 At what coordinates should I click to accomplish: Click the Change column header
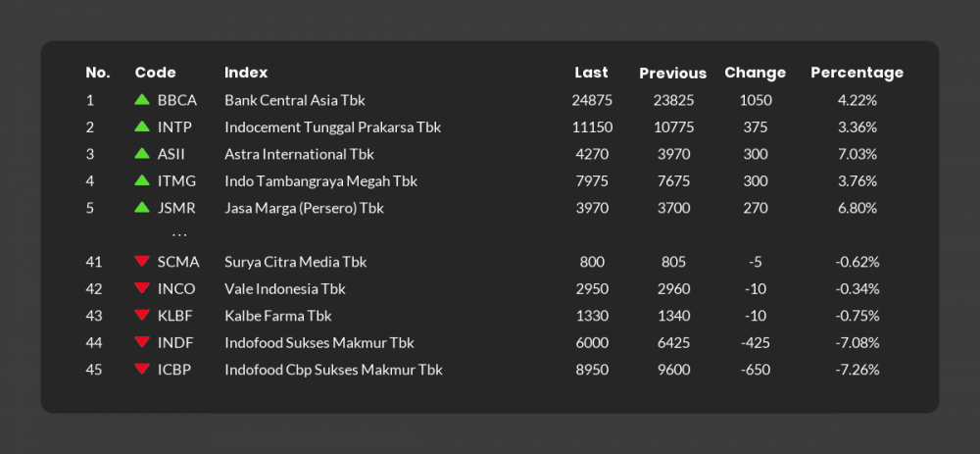coord(755,73)
